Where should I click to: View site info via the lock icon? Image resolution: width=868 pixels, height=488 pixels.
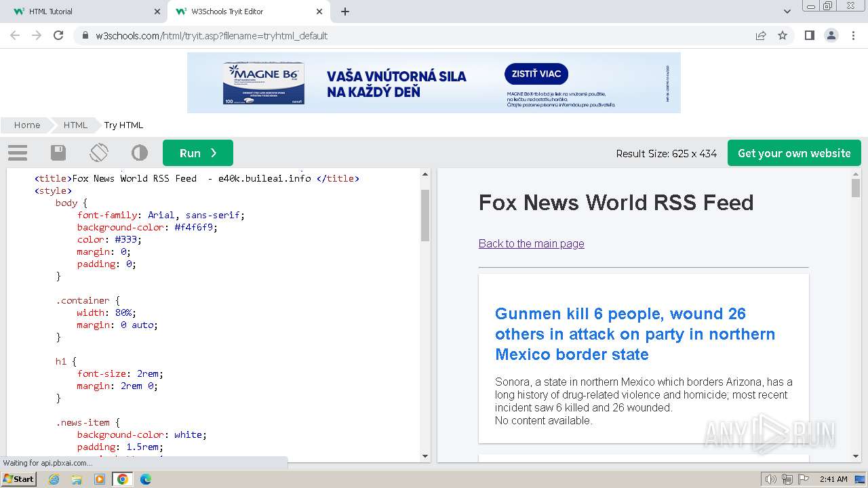85,36
